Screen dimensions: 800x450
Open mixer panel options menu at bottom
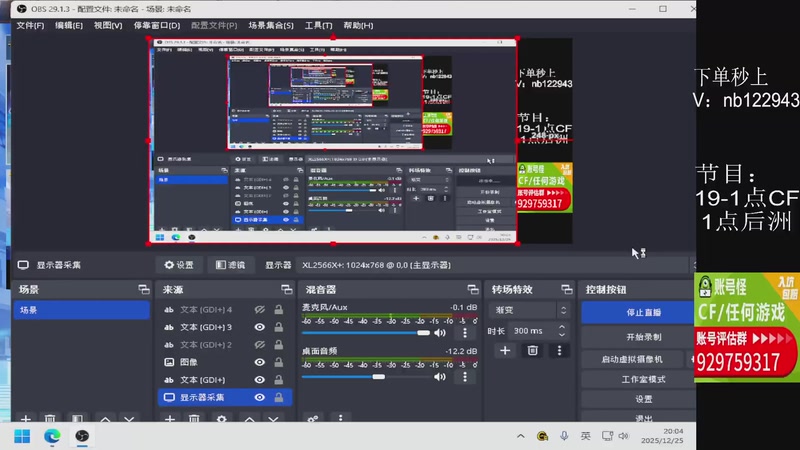[x=341, y=418]
